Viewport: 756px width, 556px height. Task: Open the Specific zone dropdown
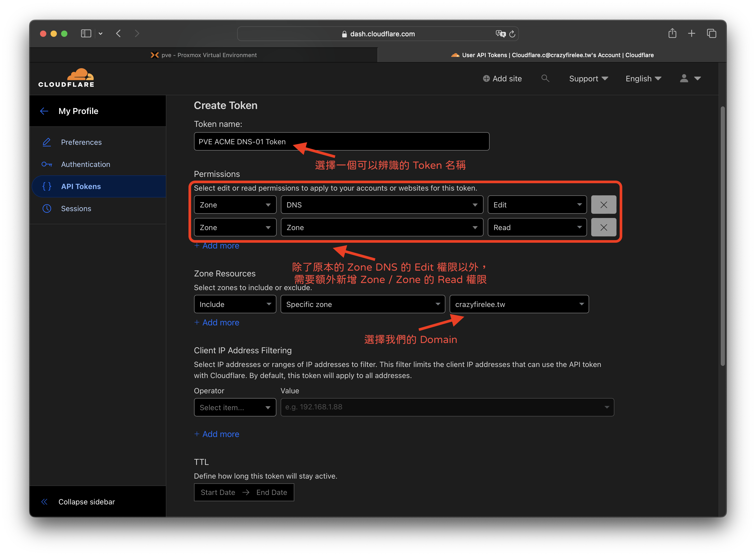(x=362, y=304)
